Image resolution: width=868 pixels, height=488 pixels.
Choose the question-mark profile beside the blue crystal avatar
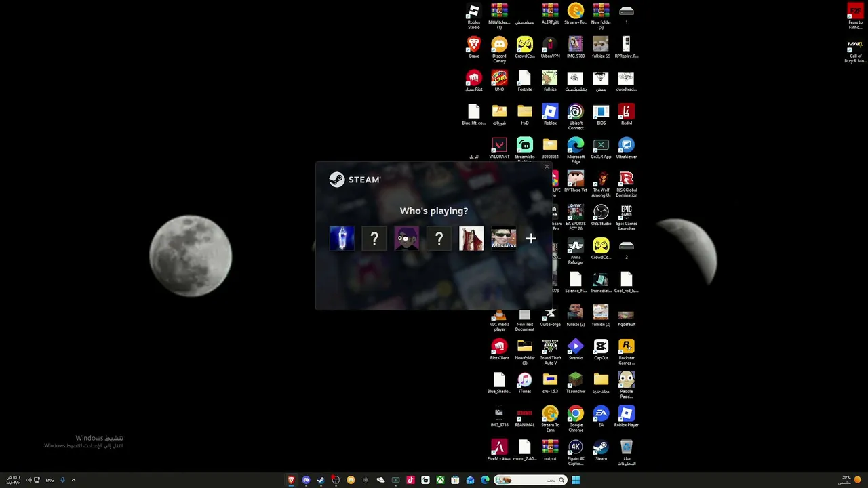pos(374,239)
